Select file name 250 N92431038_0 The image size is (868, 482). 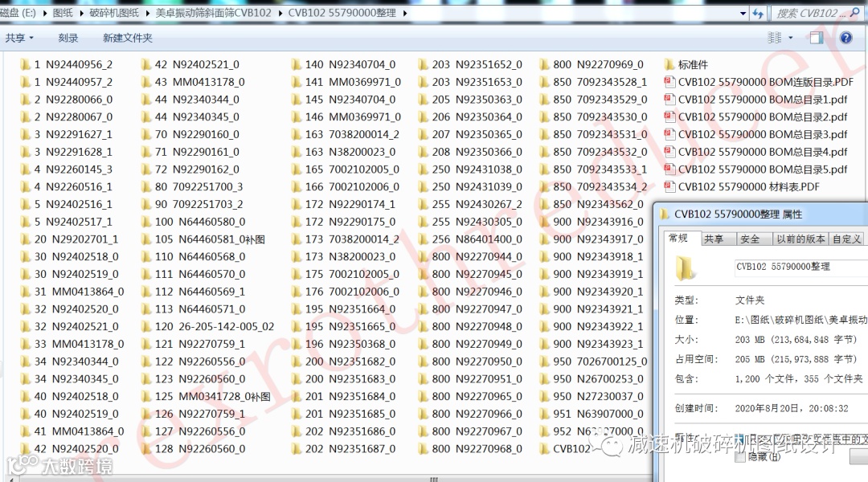(x=477, y=169)
